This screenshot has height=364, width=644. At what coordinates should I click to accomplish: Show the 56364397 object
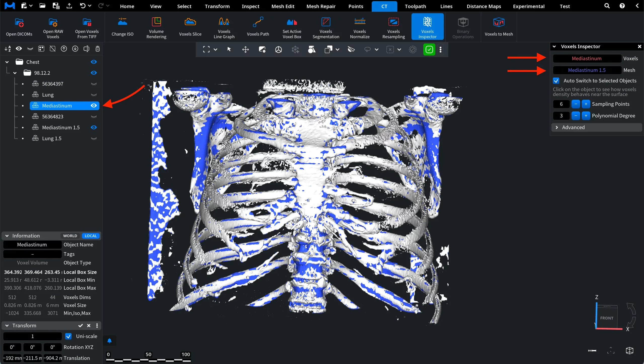[x=94, y=84]
